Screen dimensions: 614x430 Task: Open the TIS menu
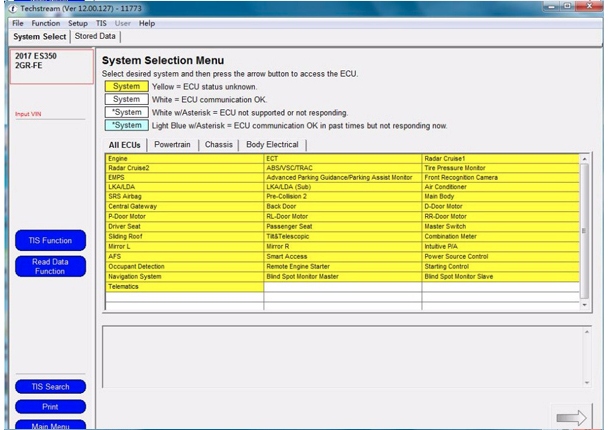pyautogui.click(x=101, y=23)
